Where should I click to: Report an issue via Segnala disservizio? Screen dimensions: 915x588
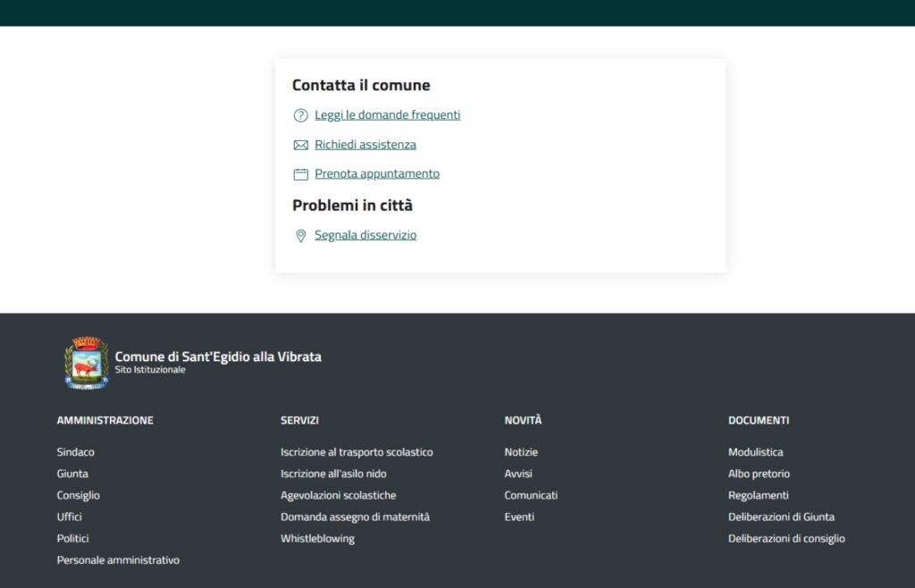365,236
